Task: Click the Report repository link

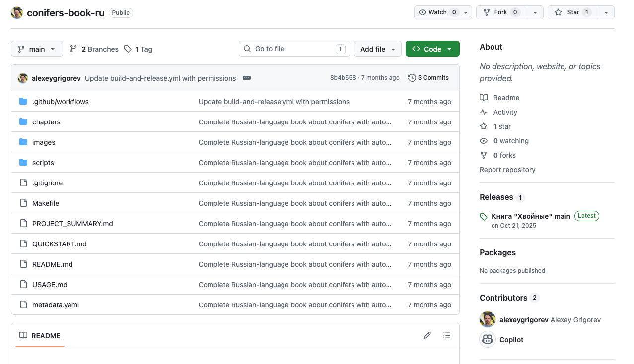Action: click(507, 170)
